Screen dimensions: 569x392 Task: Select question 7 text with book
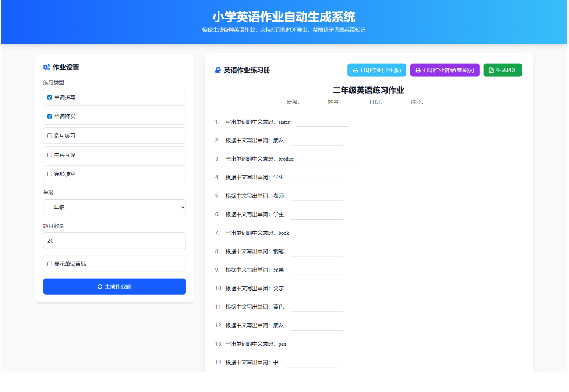(x=257, y=233)
